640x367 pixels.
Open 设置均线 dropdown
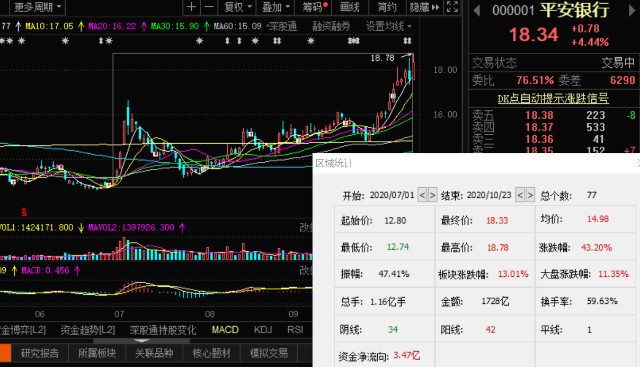[x=389, y=27]
